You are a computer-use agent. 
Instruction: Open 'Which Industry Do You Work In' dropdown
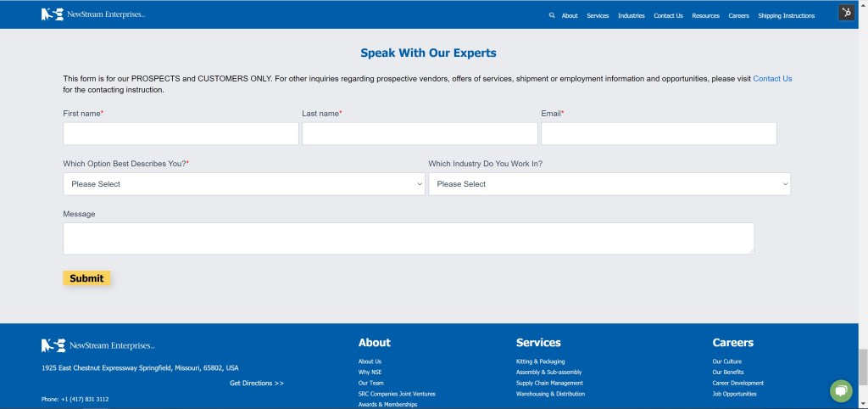click(x=609, y=184)
